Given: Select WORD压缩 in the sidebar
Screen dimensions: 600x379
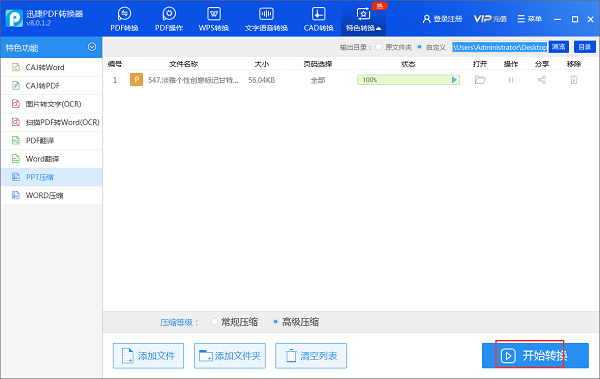Looking at the screenshot, I should click(51, 195).
